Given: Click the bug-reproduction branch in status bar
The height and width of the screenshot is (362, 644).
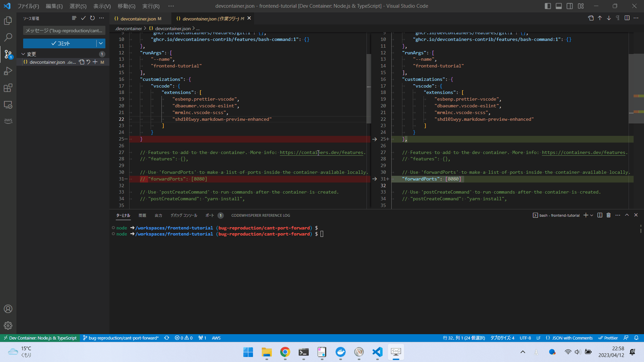Looking at the screenshot, I should pos(121,338).
